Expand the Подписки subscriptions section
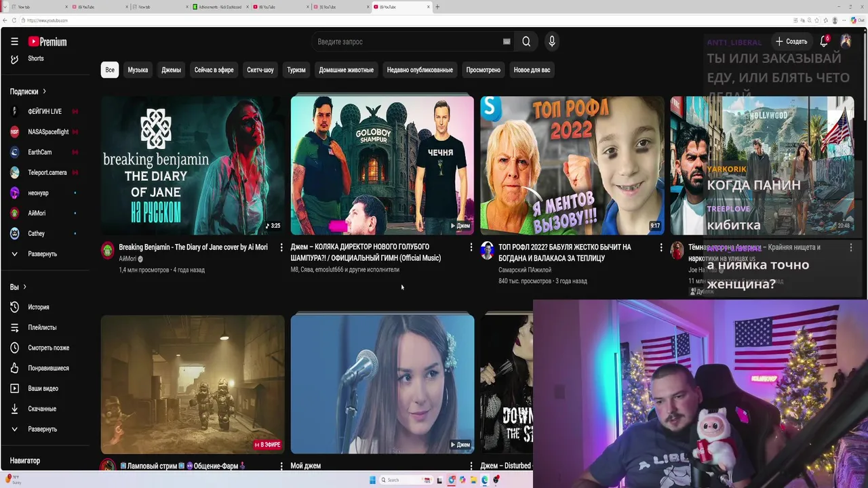The width and height of the screenshot is (868, 488). pyautogui.click(x=28, y=91)
